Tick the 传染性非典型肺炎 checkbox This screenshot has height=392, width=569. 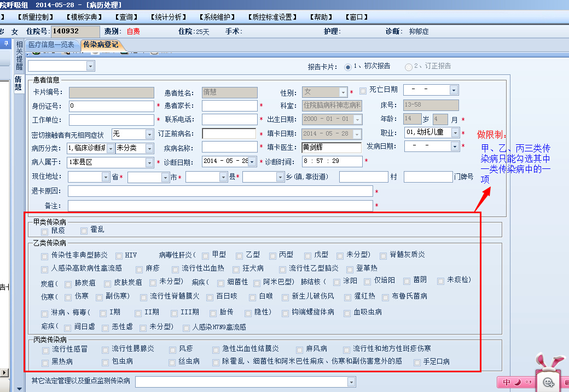click(x=44, y=256)
